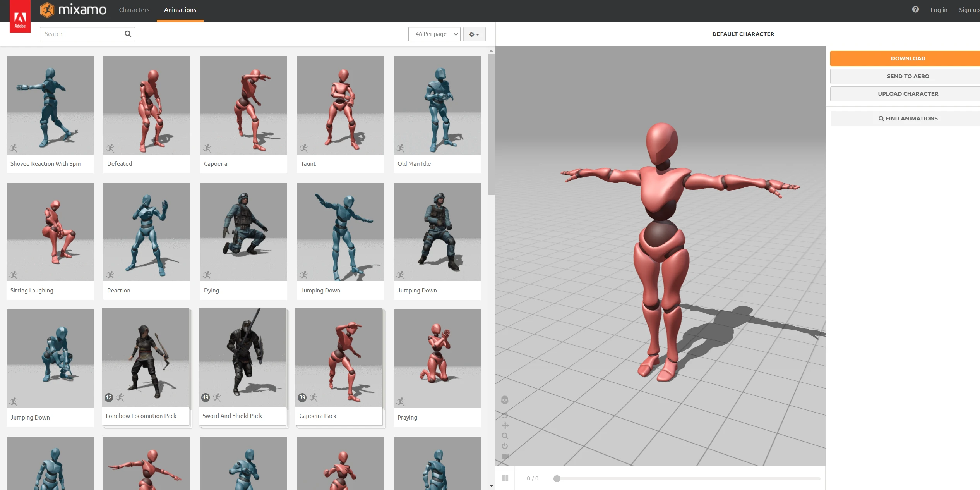Select the zoom magnifier icon in viewer
The width and height of the screenshot is (980, 490).
(505, 436)
